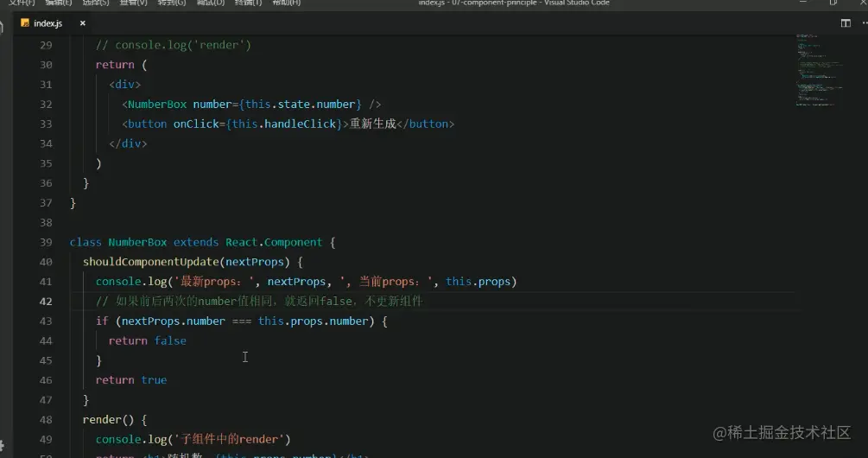Click line number 42 in the gutter
868x458 pixels.
(46, 302)
